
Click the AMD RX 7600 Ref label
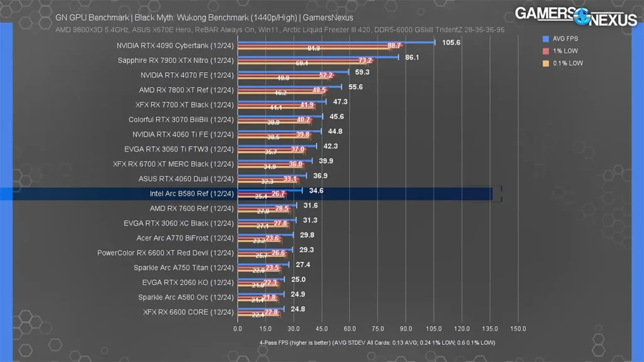(x=192, y=209)
